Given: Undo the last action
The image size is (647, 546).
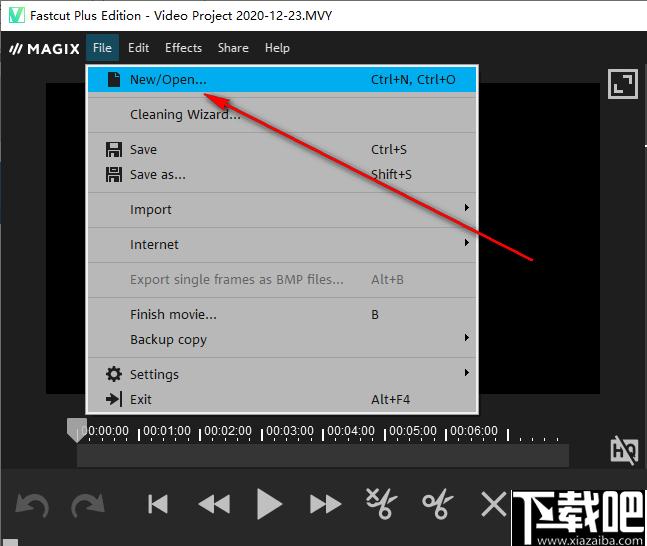Looking at the screenshot, I should point(32,504).
